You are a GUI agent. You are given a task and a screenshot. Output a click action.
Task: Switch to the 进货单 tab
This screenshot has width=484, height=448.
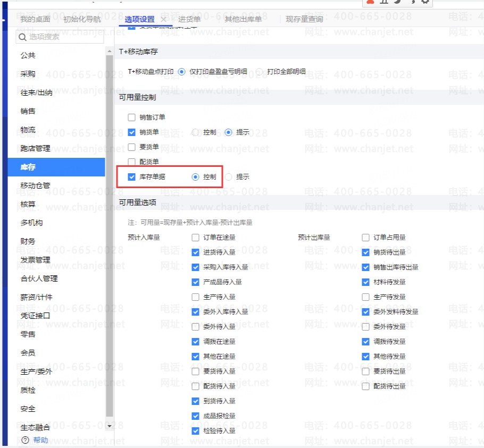click(189, 20)
